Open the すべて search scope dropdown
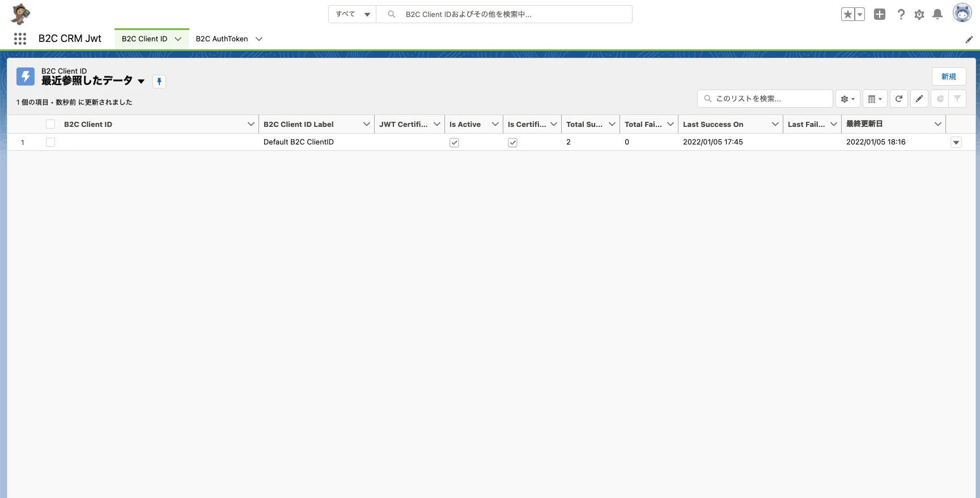 click(x=353, y=14)
